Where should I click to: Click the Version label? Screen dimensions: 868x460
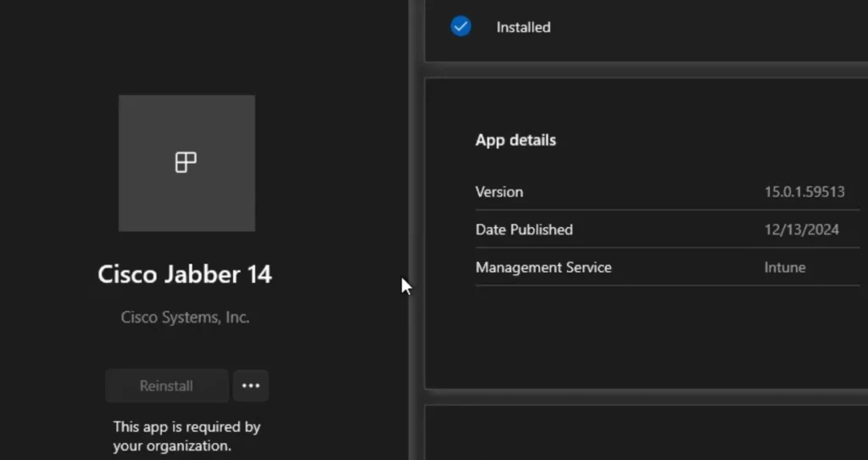pos(499,192)
